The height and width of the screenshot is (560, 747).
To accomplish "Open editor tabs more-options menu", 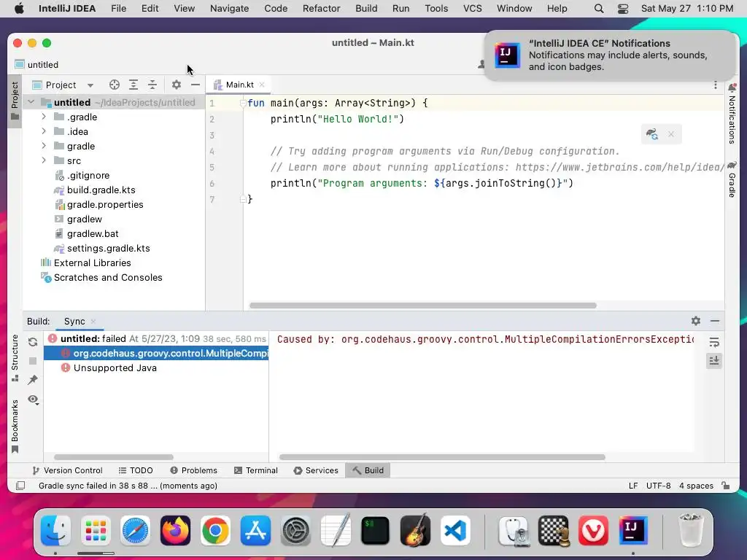I will (x=715, y=85).
